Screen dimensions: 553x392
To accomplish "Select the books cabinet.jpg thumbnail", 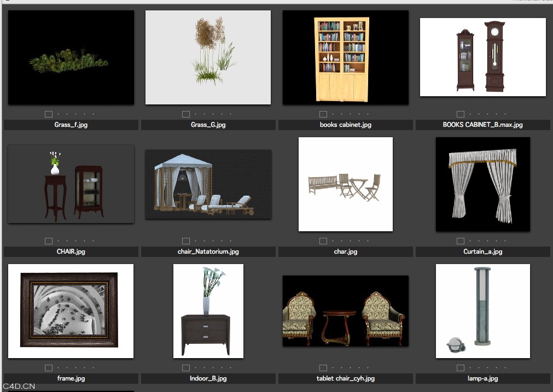I will tap(346, 57).
